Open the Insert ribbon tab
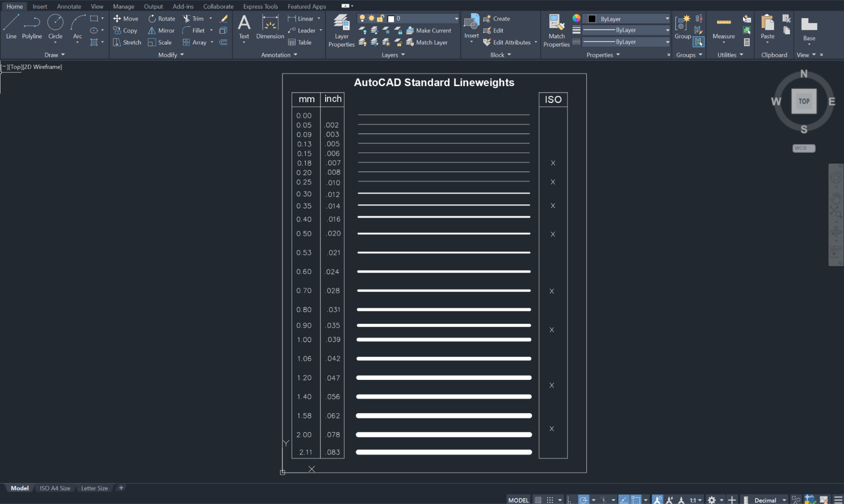The width and height of the screenshot is (844, 504). point(40,6)
